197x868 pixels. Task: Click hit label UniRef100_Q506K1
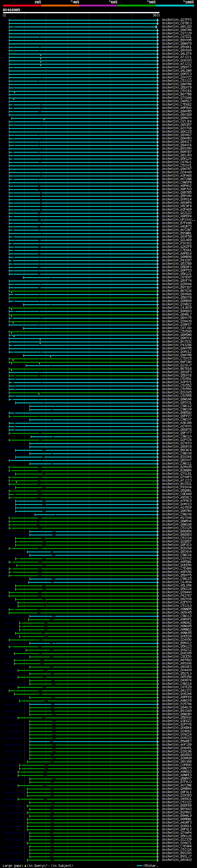tap(177, 47)
